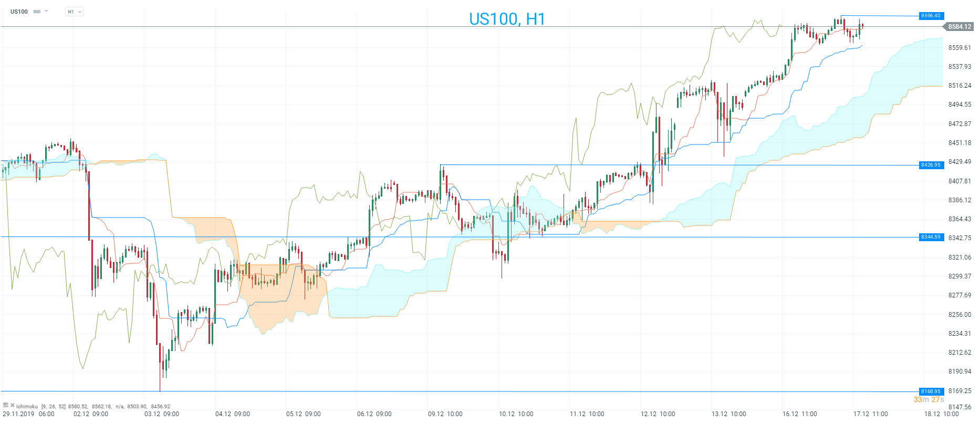Click the US100 symbol name

click(19, 12)
